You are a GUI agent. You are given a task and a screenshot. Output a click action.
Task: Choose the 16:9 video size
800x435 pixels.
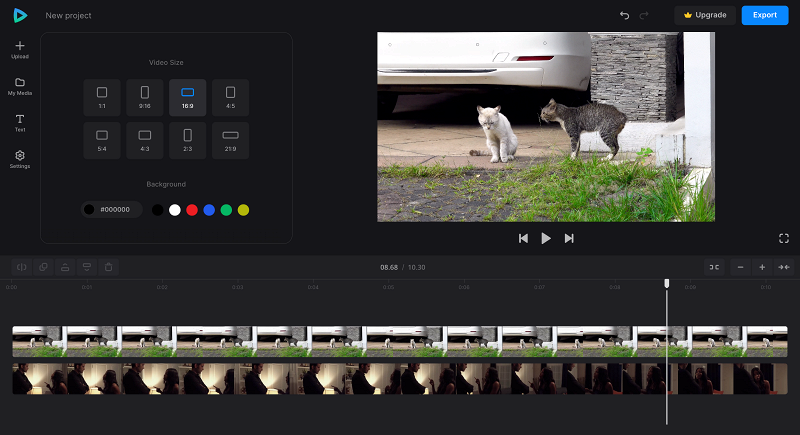188,97
